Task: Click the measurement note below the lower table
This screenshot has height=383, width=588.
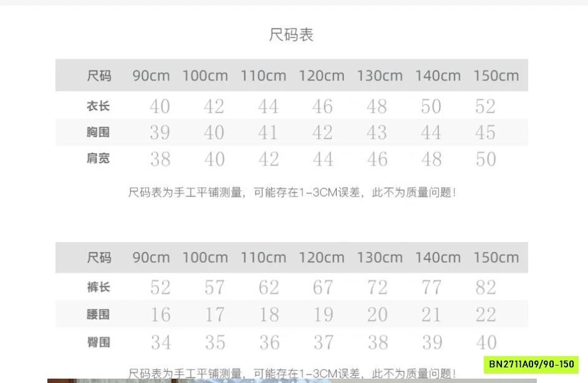Action: (x=292, y=373)
